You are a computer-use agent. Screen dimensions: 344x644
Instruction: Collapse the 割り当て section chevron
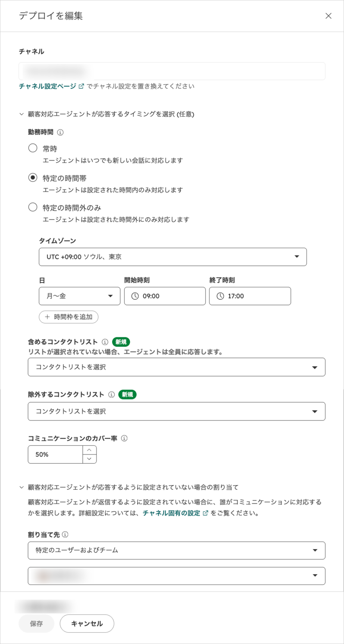[22, 487]
